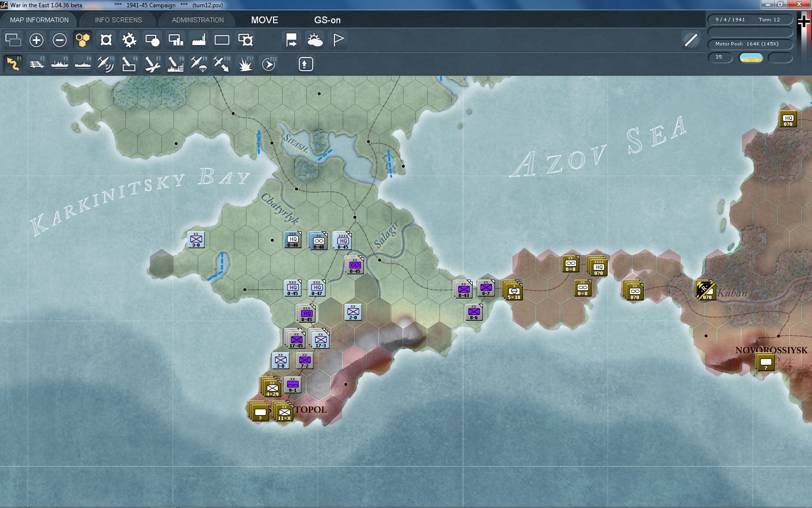
Task: Select F1 move mode
Action: pos(13,64)
